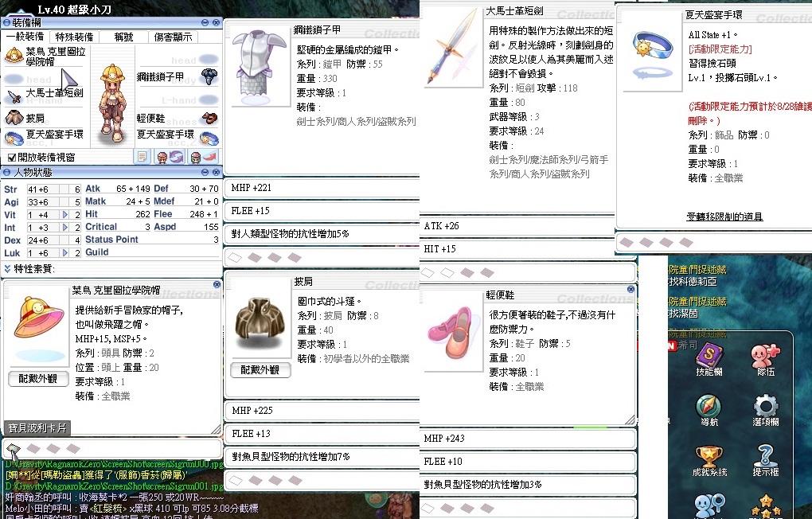Image resolution: width=812 pixels, height=519 pixels.
Task: Click the chat line from Melo小田
Action: tap(131, 508)
